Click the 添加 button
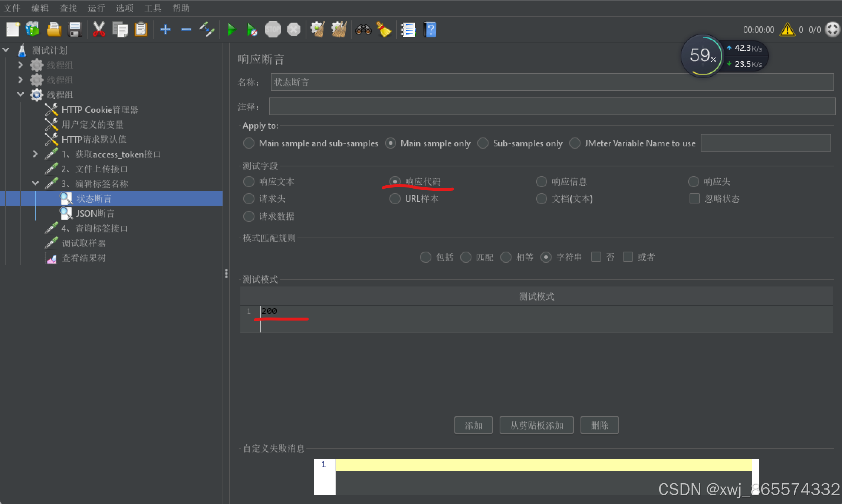842x504 pixels. [473, 425]
